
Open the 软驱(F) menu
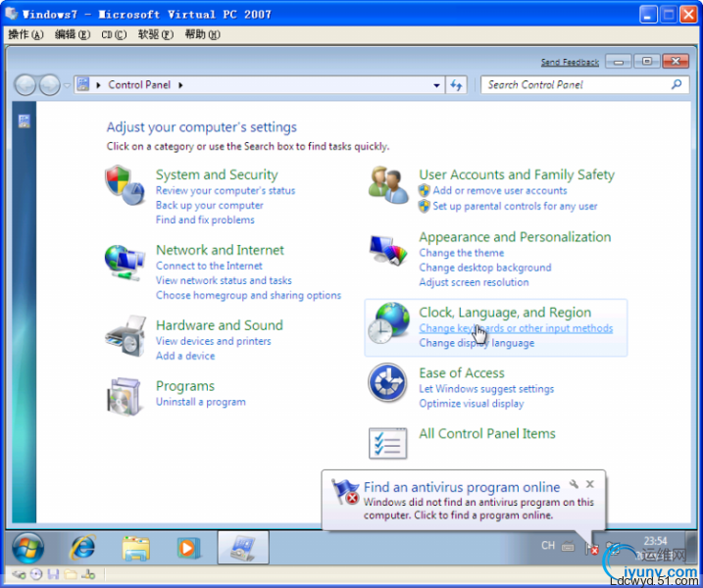tap(156, 34)
